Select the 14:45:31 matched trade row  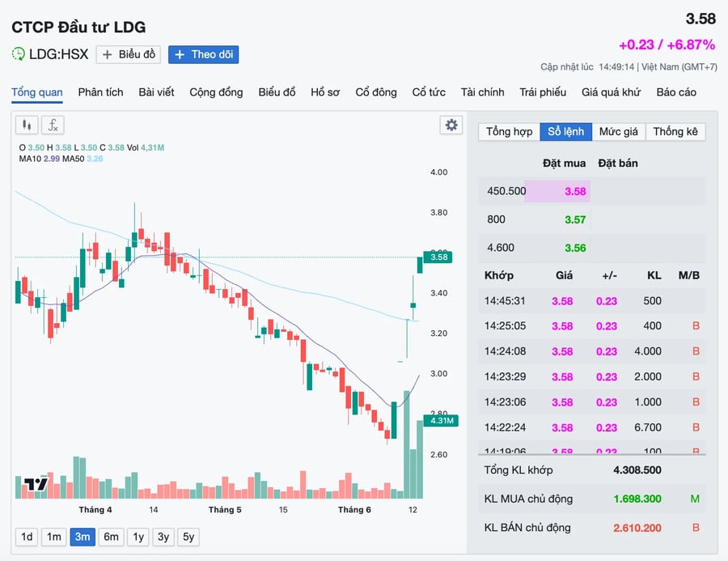pyautogui.click(x=592, y=300)
